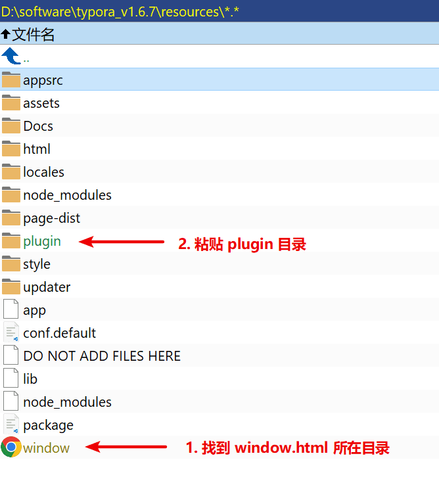Select the updater folder name
The width and height of the screenshot is (439, 504).
(x=47, y=287)
